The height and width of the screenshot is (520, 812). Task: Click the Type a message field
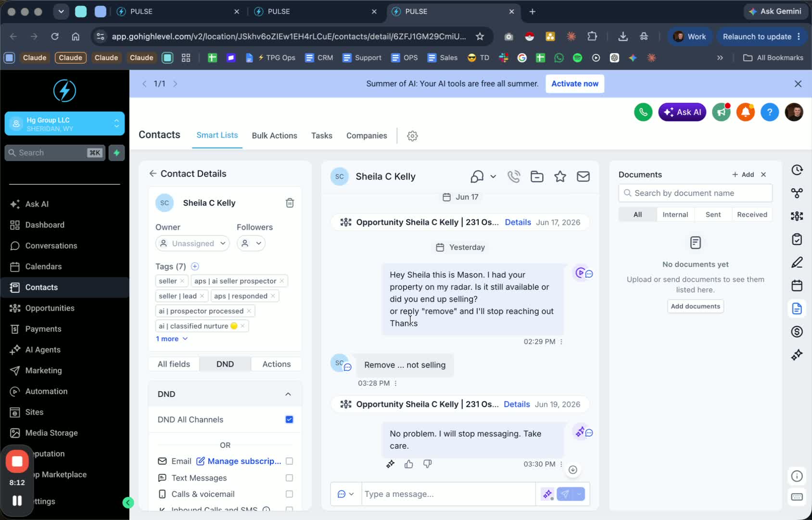tap(448, 494)
